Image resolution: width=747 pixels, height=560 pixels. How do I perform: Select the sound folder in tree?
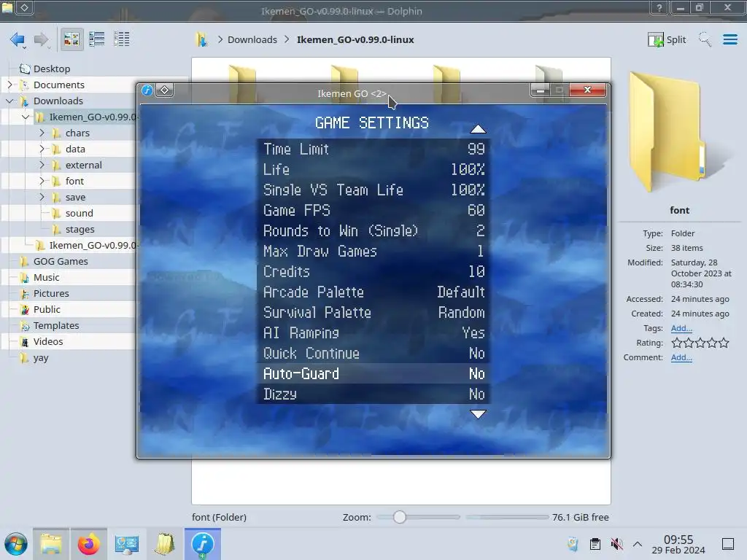click(79, 214)
